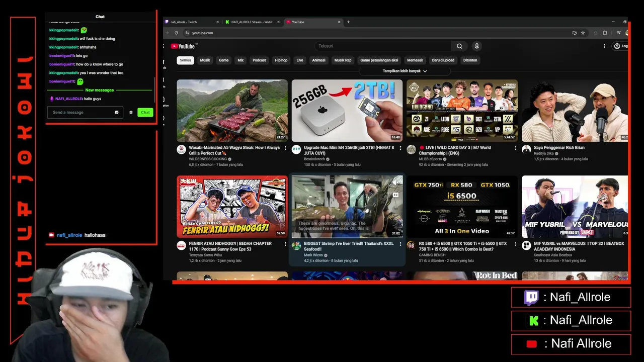Click the New messages divider in chat
The width and height of the screenshot is (644, 362).
coord(100,90)
